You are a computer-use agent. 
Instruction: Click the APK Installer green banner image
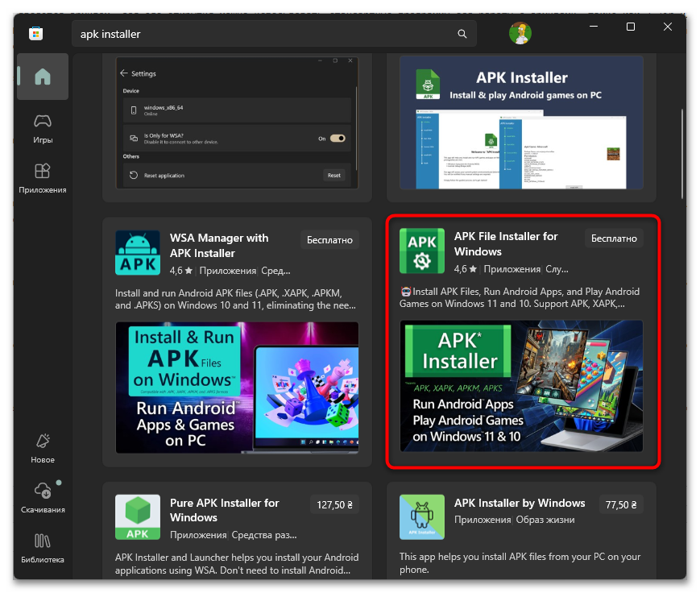coord(521,386)
